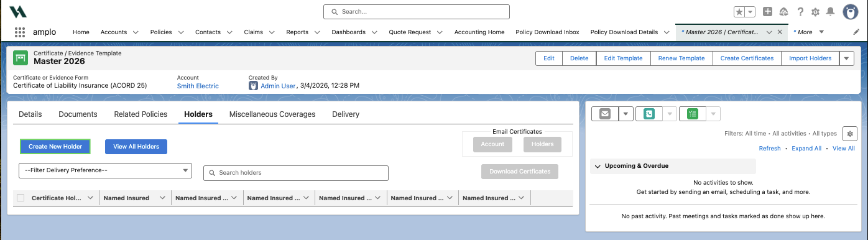This screenshot has height=240, width=868.
Task: Collapse the Upcoming & Overdue section
Action: tap(598, 166)
